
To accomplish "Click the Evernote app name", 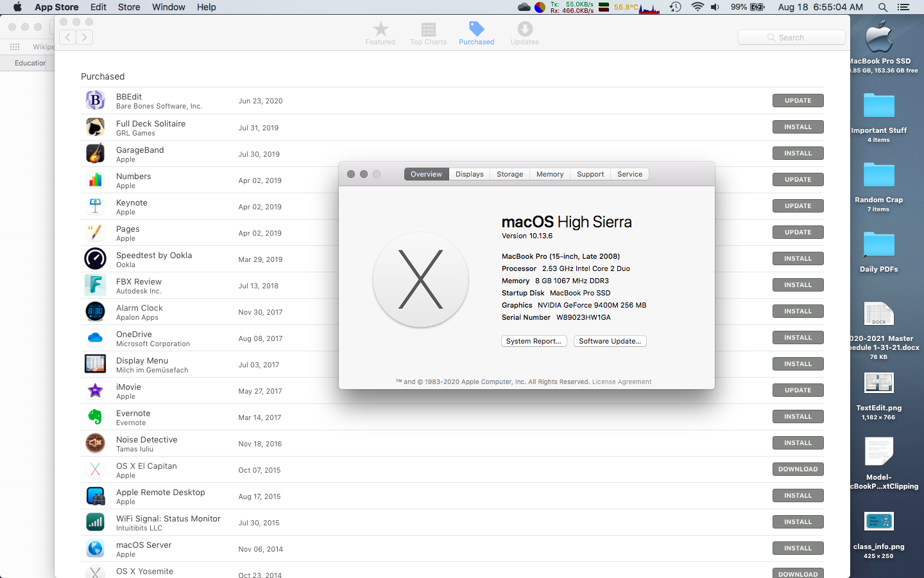I will click(133, 414).
